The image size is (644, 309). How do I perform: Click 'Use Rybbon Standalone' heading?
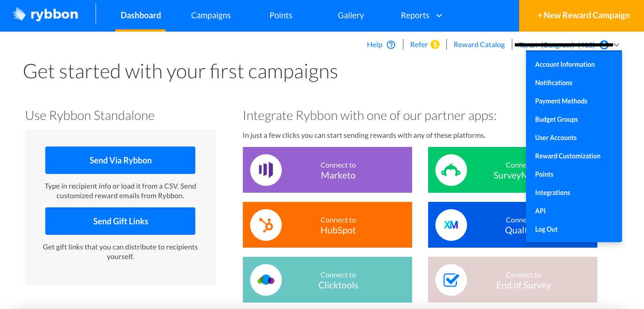[x=90, y=115]
